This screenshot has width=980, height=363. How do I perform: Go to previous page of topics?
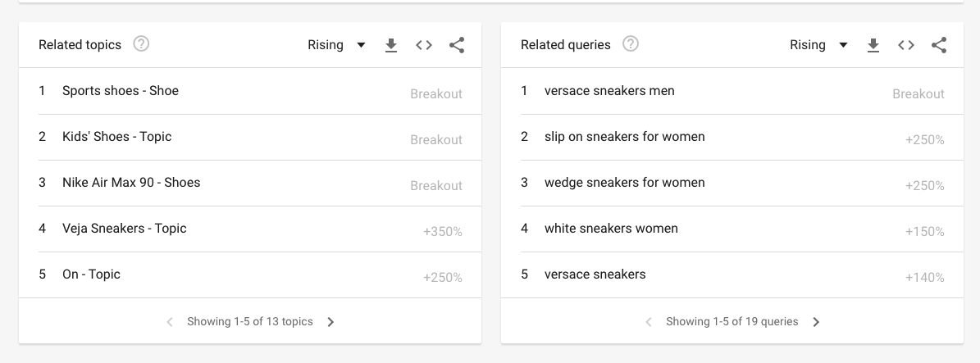(x=170, y=322)
